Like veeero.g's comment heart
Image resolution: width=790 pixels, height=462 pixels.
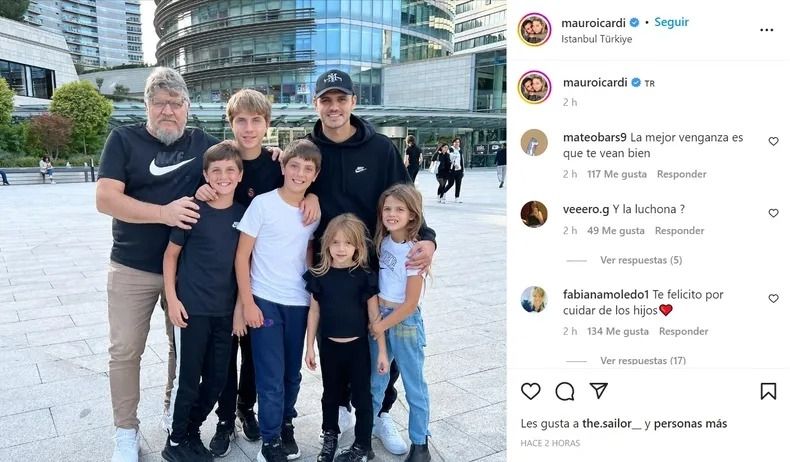coord(773,213)
